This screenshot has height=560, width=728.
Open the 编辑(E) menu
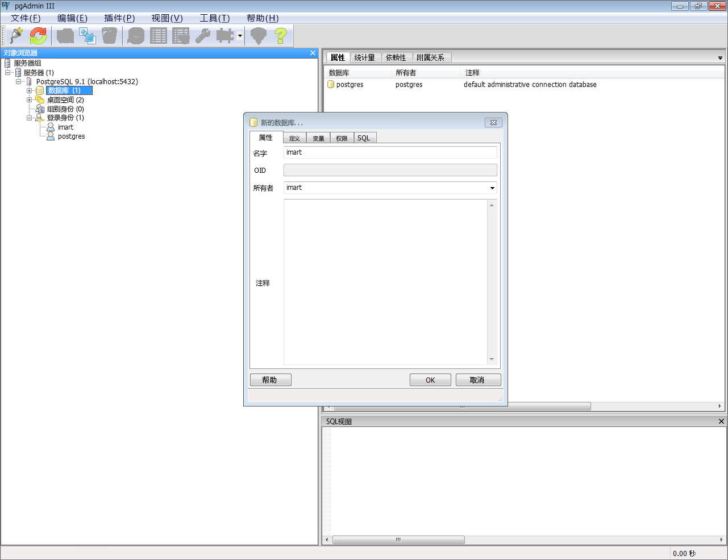point(72,18)
